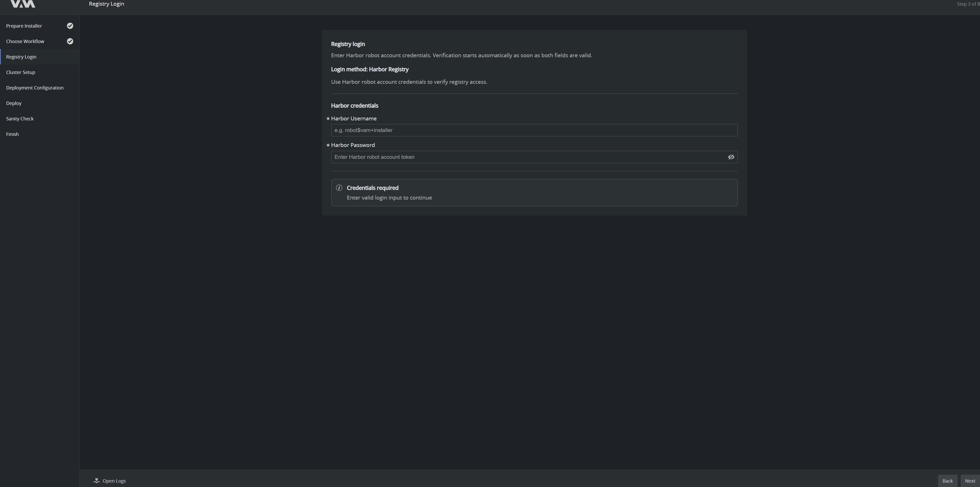
Task: Click the Choose Workflow completed checkmark
Action: click(x=70, y=41)
